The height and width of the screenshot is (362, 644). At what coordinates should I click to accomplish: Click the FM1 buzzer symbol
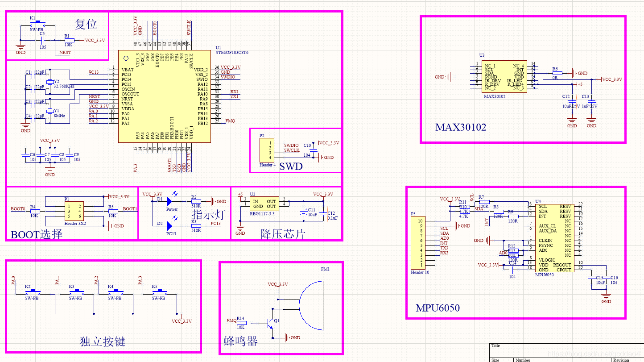311,305
